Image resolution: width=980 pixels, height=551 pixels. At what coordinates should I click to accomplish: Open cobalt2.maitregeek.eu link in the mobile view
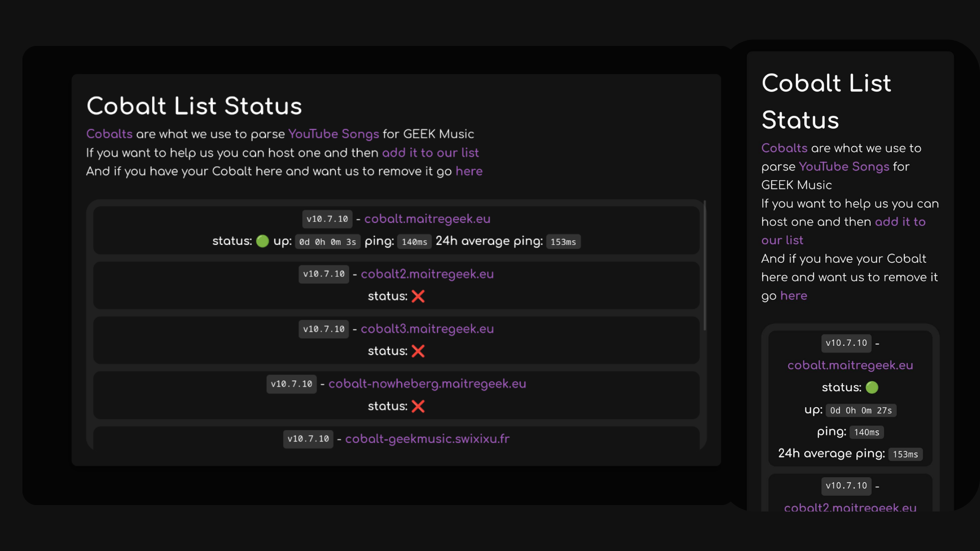click(x=850, y=508)
